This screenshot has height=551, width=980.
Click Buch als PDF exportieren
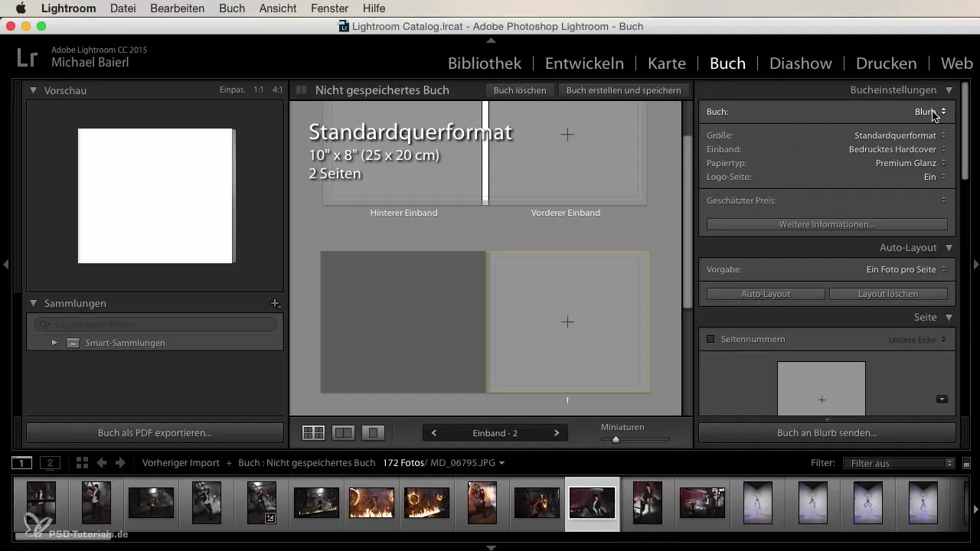(x=155, y=432)
